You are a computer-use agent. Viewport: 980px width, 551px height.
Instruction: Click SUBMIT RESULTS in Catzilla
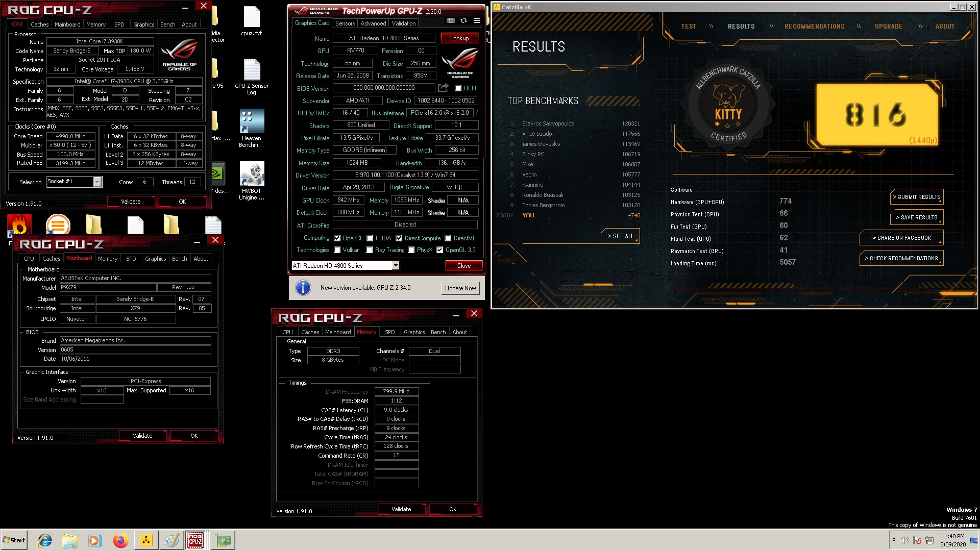point(917,197)
